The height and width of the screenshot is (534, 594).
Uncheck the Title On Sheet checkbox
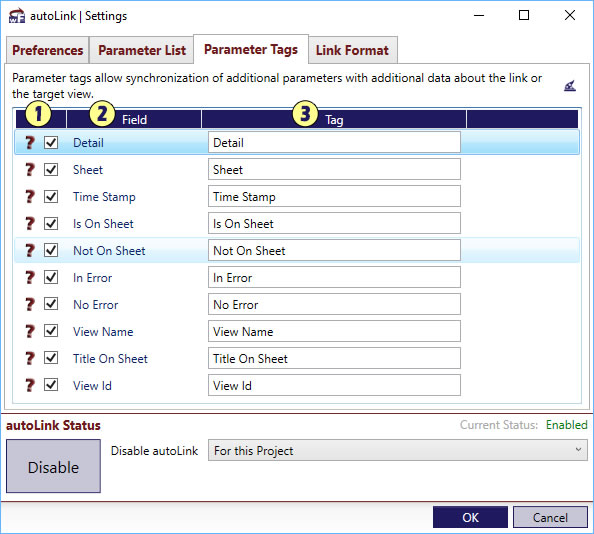pos(51,358)
